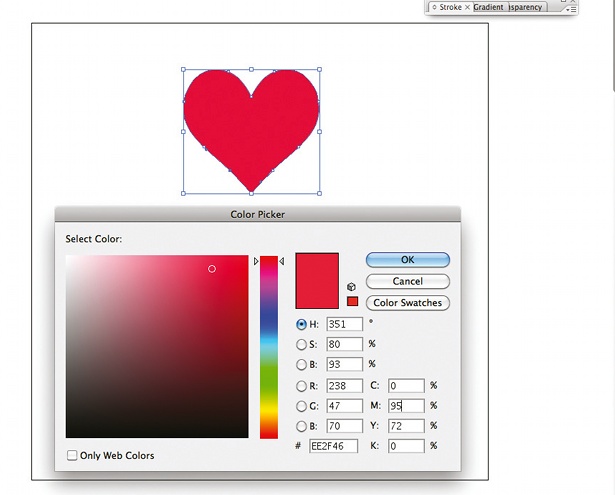Click the R field showing 238
The height and width of the screenshot is (495, 615).
pyautogui.click(x=344, y=386)
